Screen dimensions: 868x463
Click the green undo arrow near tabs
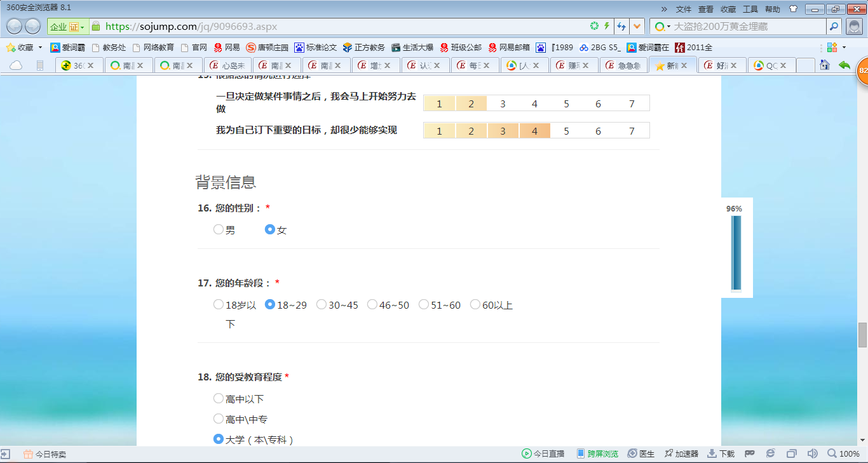tap(844, 65)
